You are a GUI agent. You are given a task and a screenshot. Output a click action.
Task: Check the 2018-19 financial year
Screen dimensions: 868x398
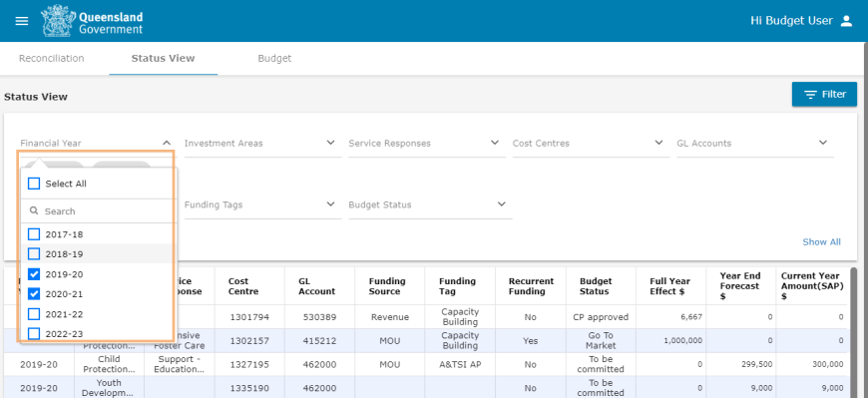pyautogui.click(x=34, y=254)
